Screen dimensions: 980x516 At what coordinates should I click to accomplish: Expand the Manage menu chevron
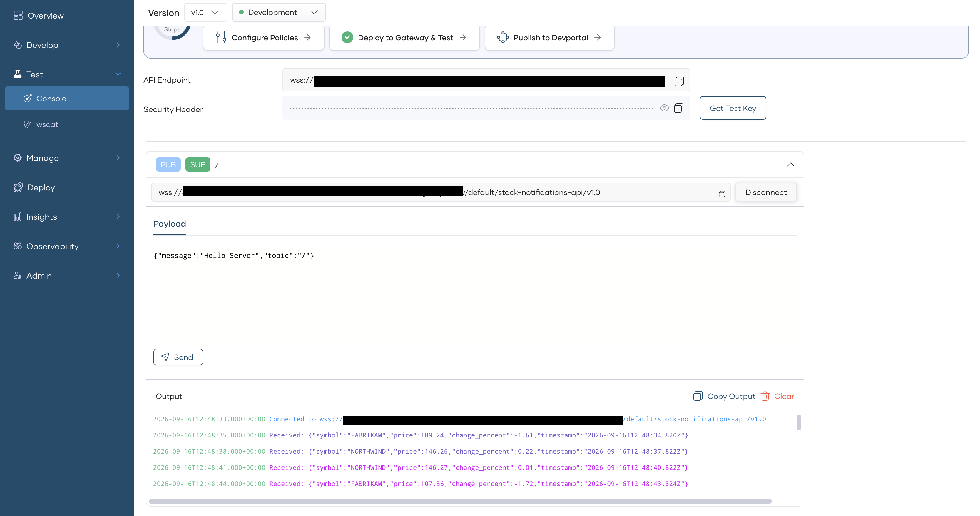coord(118,157)
